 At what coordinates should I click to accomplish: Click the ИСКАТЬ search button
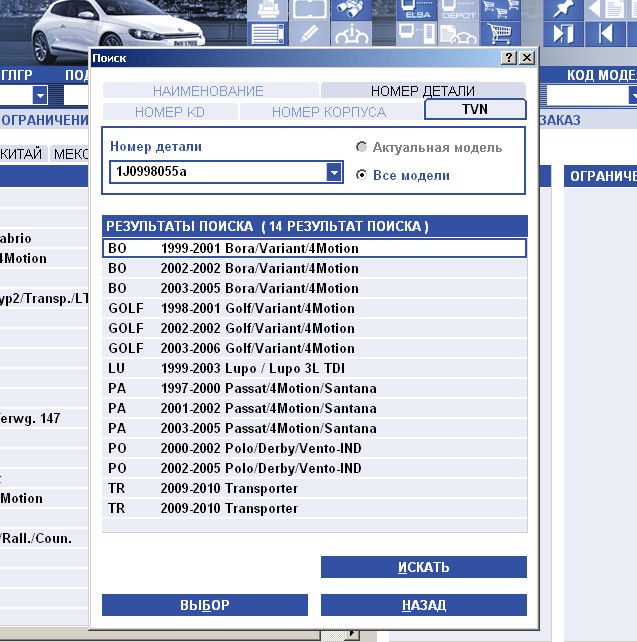click(424, 567)
